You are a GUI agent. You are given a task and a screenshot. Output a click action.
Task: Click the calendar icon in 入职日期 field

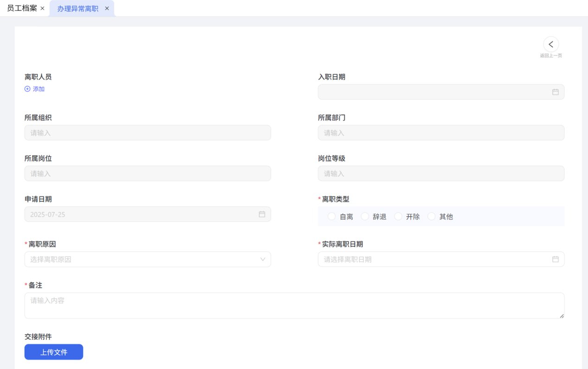[x=555, y=92]
